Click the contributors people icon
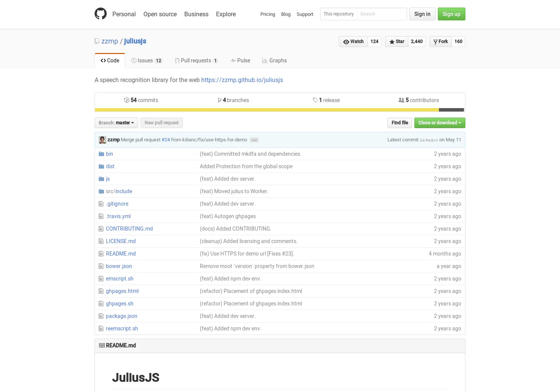This screenshot has width=560, height=392. click(401, 100)
